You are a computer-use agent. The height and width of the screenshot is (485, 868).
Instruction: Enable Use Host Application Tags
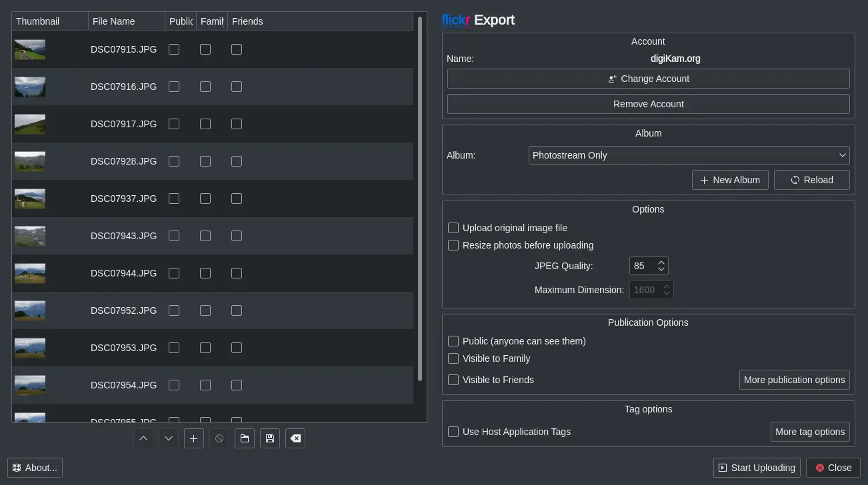(x=453, y=432)
